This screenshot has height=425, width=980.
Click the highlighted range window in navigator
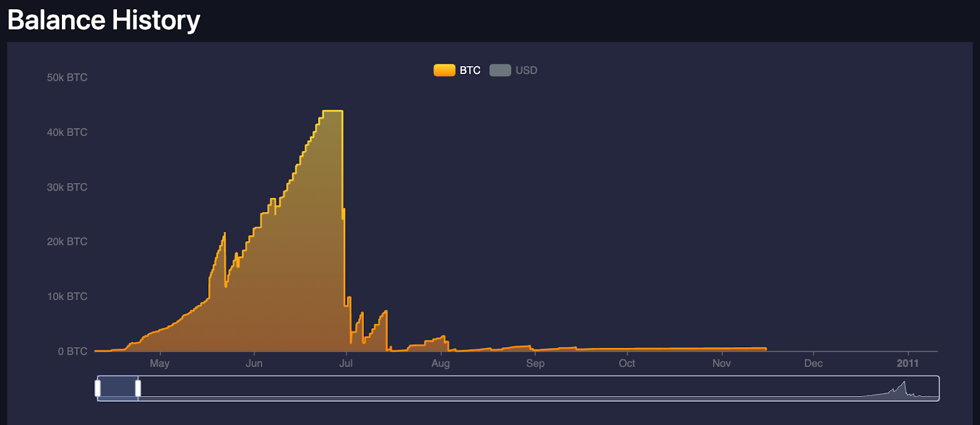pyautogui.click(x=118, y=388)
